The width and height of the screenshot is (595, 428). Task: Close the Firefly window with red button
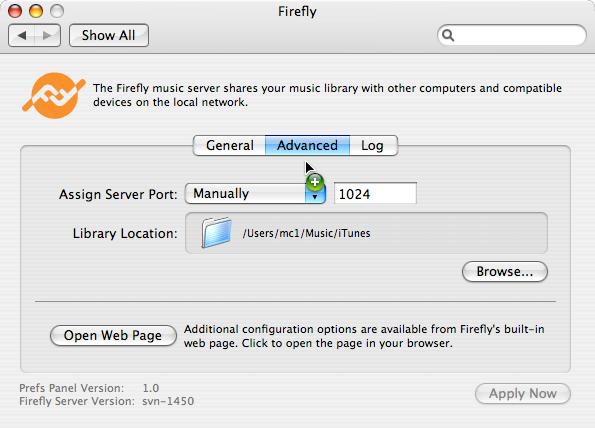point(15,11)
